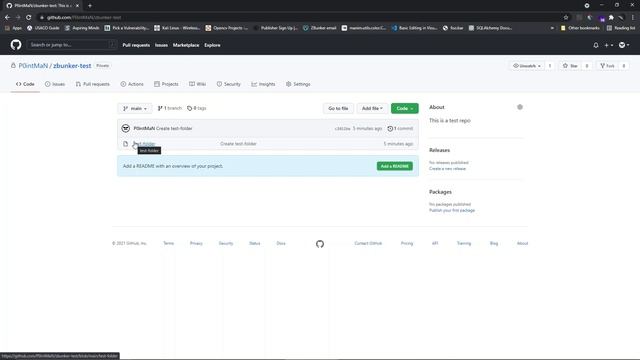Image resolution: width=640 pixels, height=360 pixels.
Task: Open Pull requests in top navigation
Action: 136,45
